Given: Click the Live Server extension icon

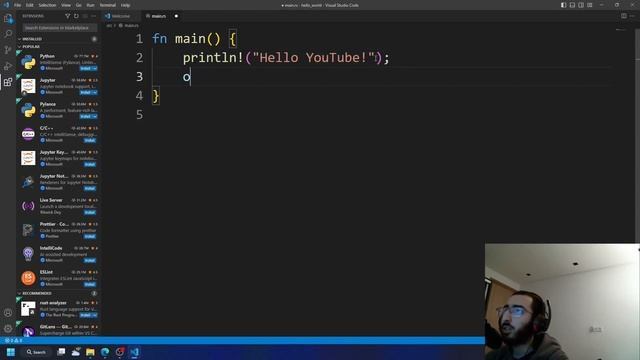Looking at the screenshot, I should [x=28, y=206].
